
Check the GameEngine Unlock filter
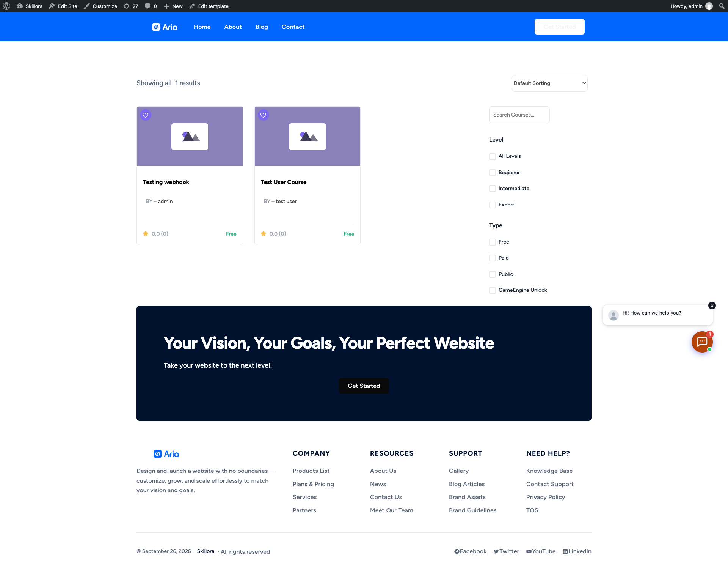(493, 290)
